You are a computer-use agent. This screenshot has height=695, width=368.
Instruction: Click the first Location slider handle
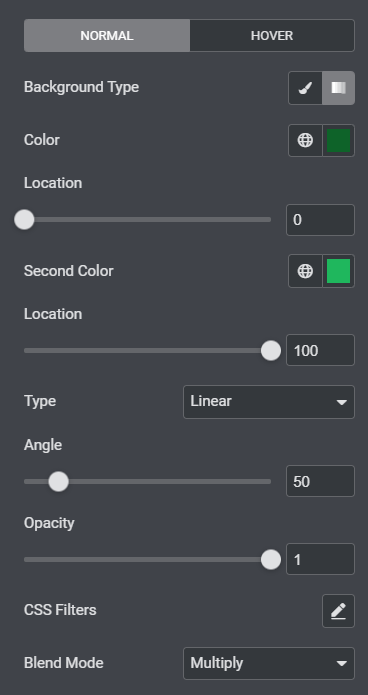24,220
